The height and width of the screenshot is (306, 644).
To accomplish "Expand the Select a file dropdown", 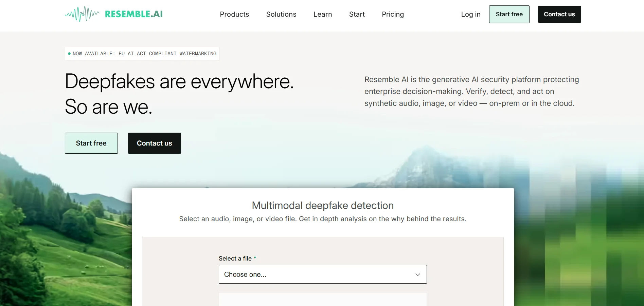I will [323, 274].
